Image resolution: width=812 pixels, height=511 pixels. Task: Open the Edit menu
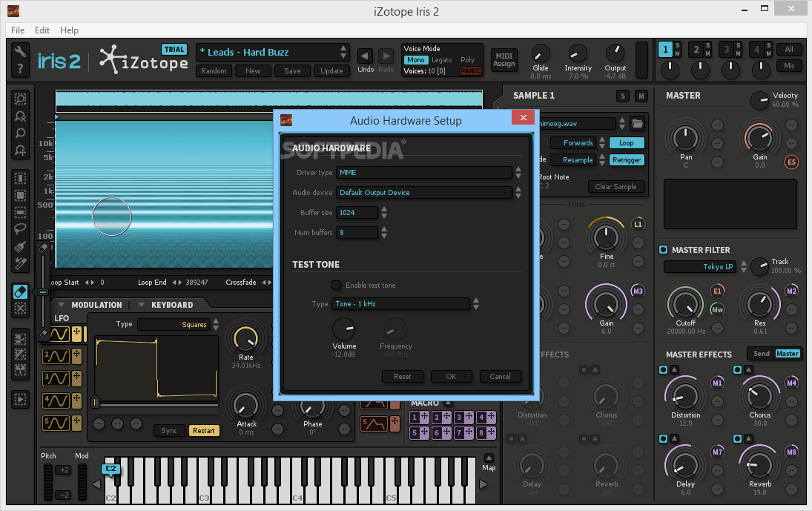tap(42, 30)
